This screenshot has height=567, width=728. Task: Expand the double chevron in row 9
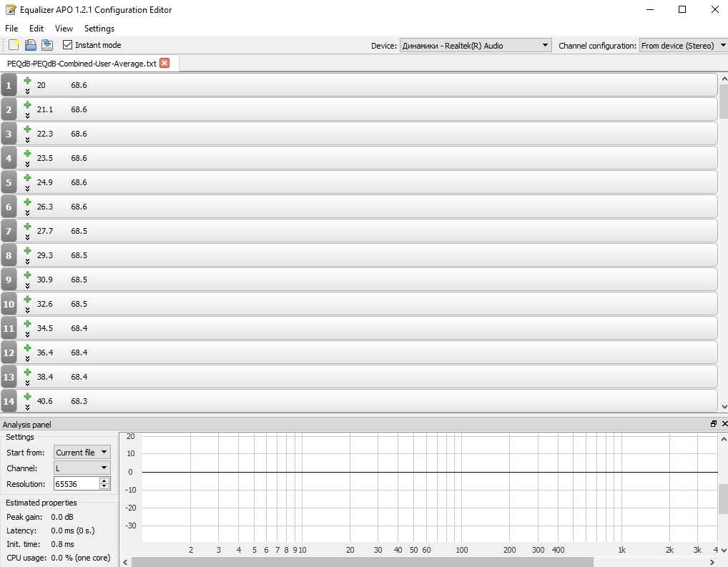pos(27,285)
